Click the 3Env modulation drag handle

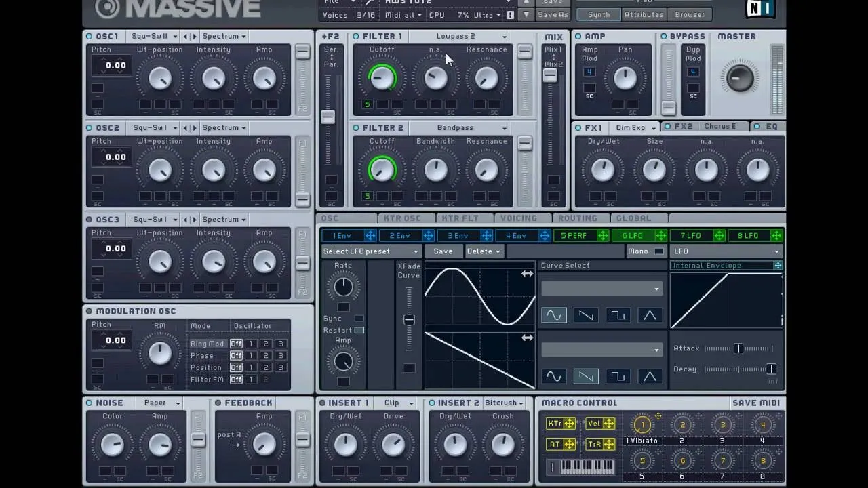(x=487, y=235)
